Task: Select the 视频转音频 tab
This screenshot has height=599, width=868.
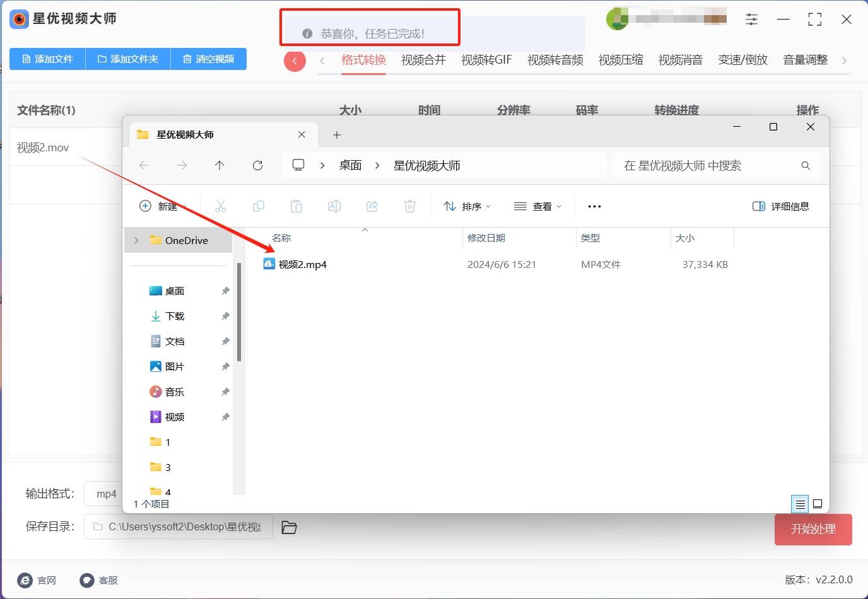Action: 555,60
